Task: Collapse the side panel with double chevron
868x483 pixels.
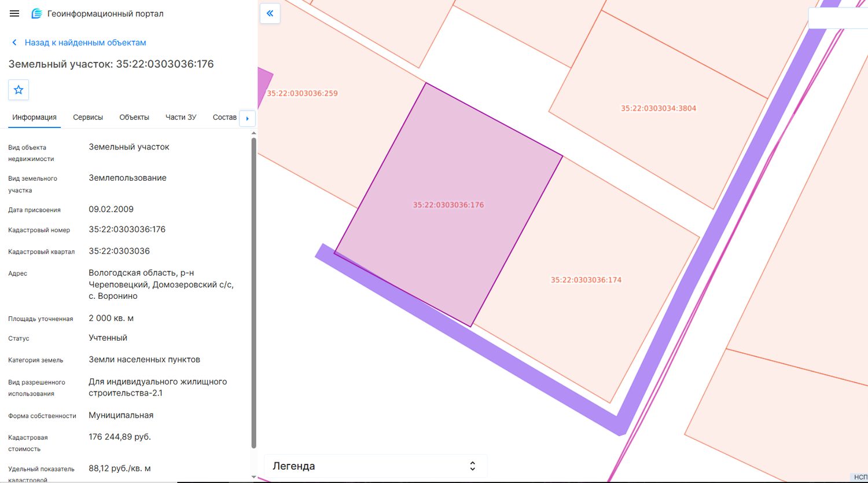Action: tap(270, 13)
